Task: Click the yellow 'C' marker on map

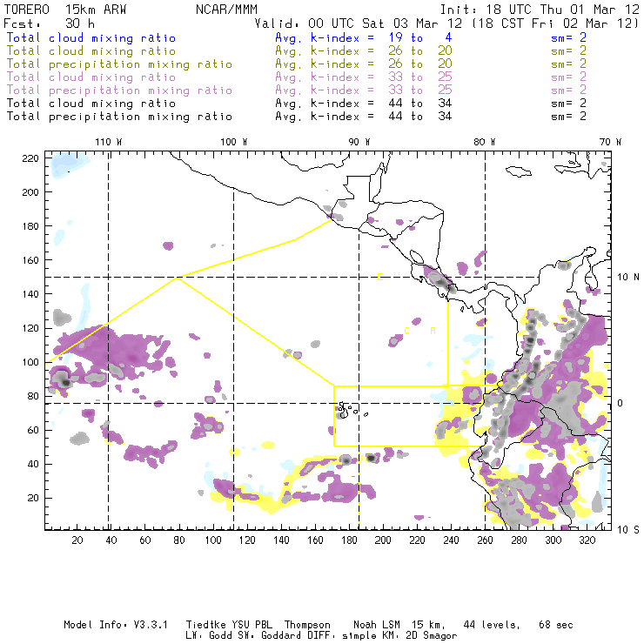Action: tap(406, 331)
